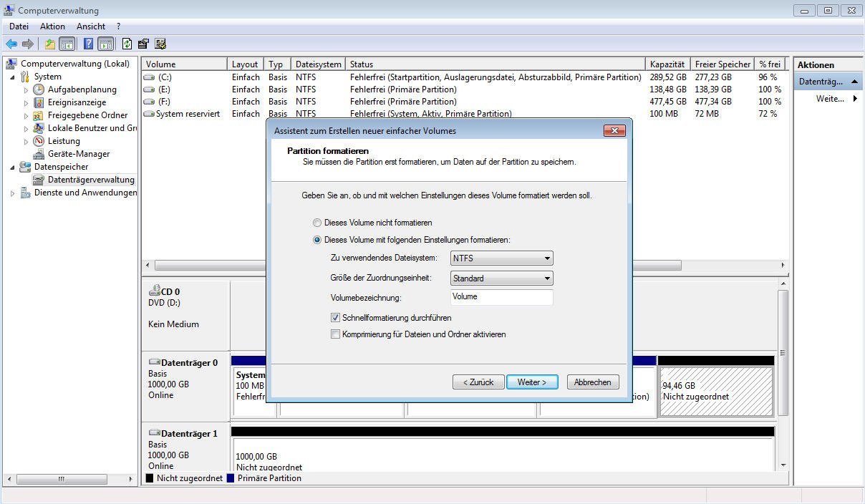This screenshot has width=865, height=504.
Task: Click the Forward arrow toolbar icon
Action: pyautogui.click(x=28, y=44)
